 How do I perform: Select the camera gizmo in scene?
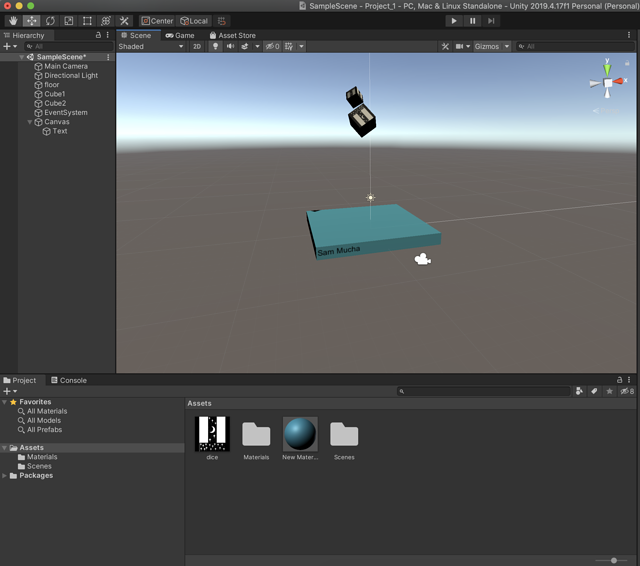click(422, 259)
